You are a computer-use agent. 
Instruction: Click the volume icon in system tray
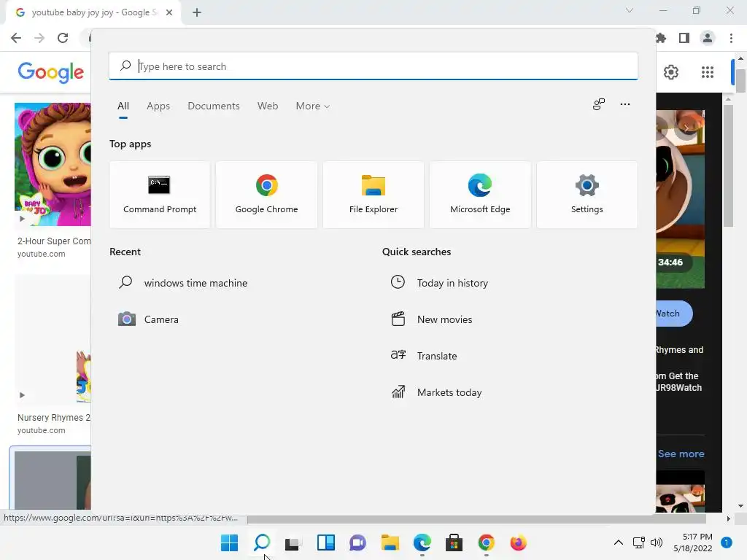[657, 542]
